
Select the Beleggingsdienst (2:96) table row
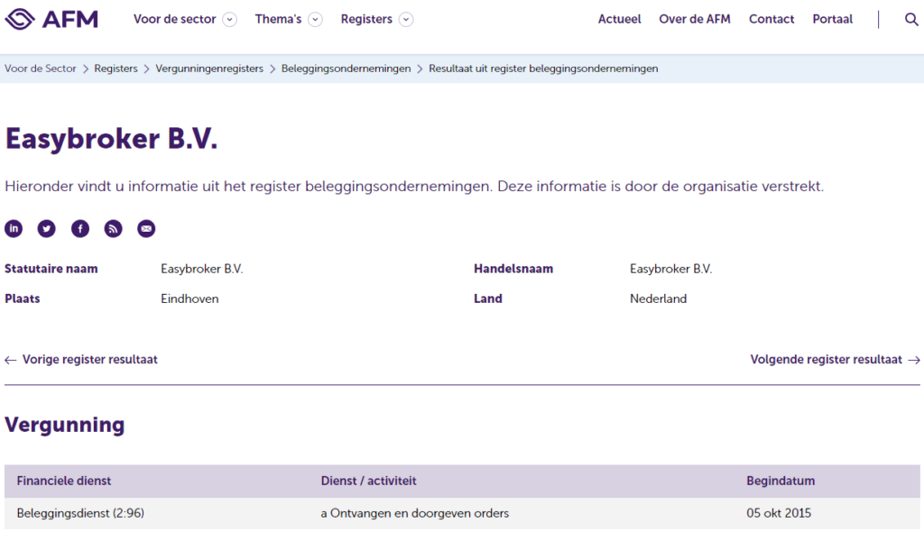(x=462, y=513)
